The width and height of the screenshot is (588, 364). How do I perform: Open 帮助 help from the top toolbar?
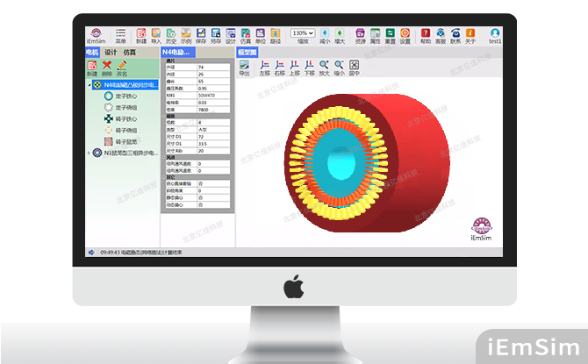pyautogui.click(x=426, y=33)
